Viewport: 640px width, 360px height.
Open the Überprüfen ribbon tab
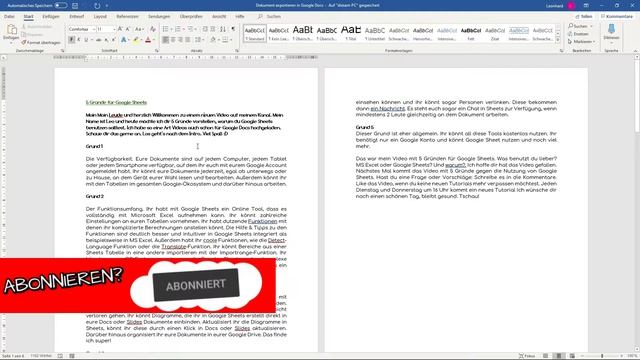pyautogui.click(x=191, y=16)
